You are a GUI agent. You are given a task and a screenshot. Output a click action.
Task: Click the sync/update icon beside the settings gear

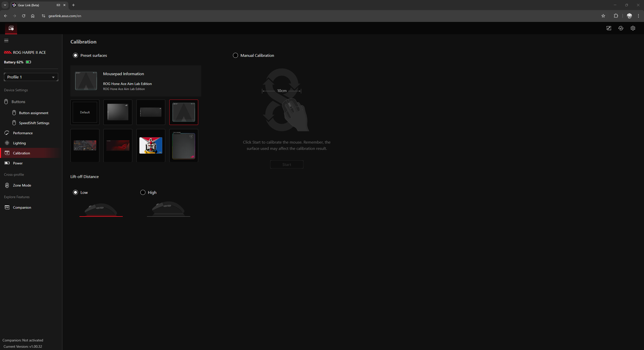click(x=621, y=28)
